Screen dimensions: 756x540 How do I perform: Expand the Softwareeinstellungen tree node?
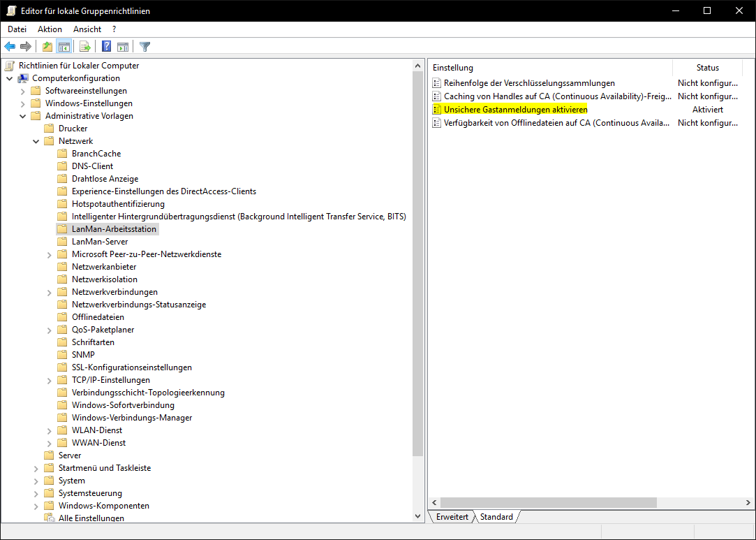tap(23, 91)
